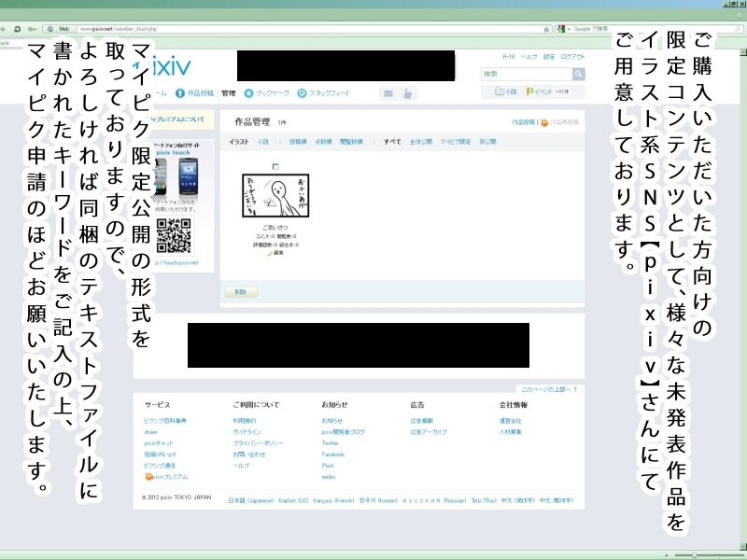The width and height of the screenshot is (747, 560).
Task: Click the 作品投稿 upload arrow icon
Action: pyautogui.click(x=179, y=93)
